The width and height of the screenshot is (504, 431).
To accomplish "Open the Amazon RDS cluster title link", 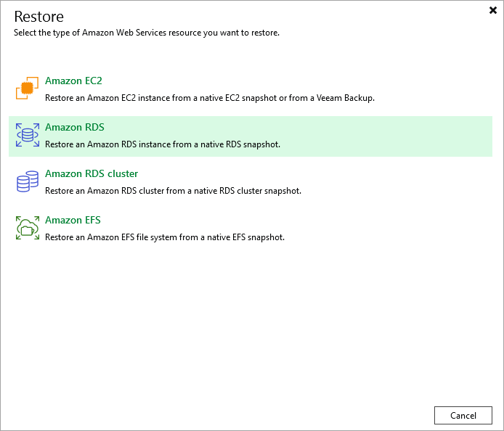I will 91,174.
